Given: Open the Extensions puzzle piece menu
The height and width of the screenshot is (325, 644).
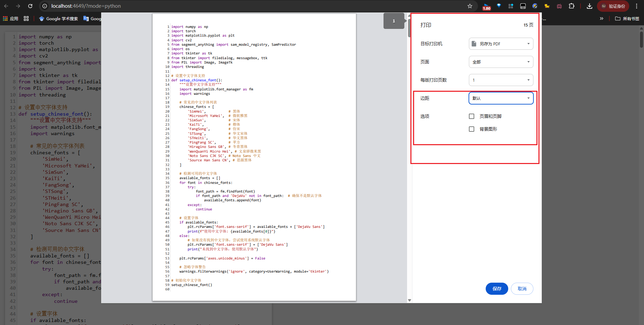Looking at the screenshot, I should (571, 6).
